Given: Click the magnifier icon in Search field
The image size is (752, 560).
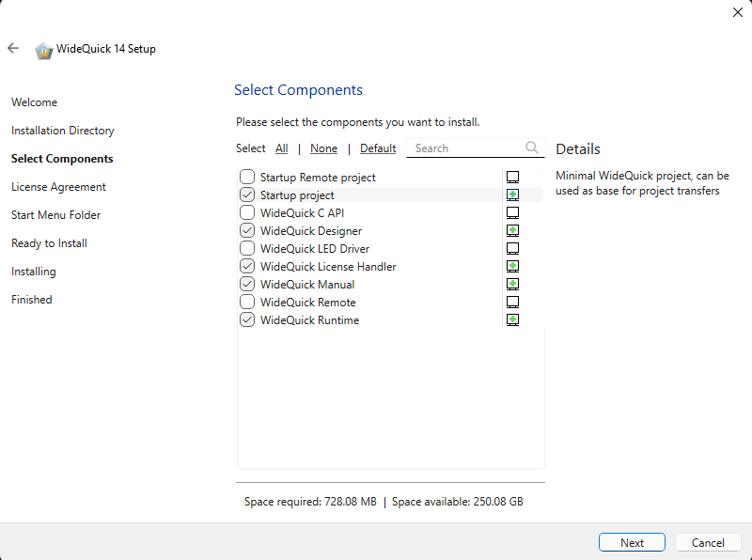Looking at the screenshot, I should pyautogui.click(x=531, y=148).
